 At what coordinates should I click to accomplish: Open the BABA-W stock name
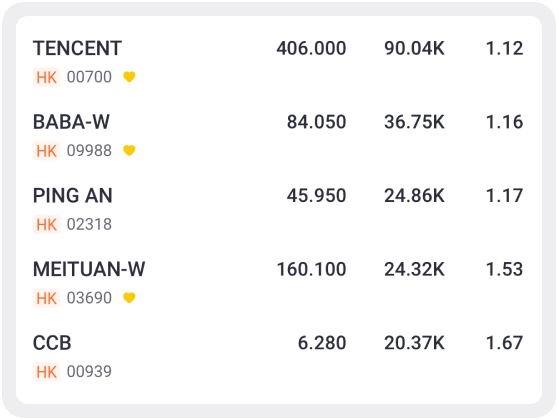coord(71,122)
